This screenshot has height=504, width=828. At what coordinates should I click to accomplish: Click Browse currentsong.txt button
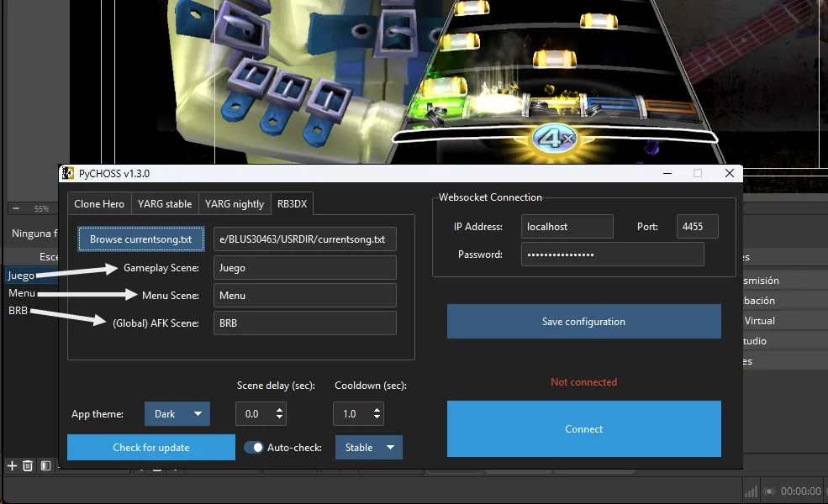point(141,239)
